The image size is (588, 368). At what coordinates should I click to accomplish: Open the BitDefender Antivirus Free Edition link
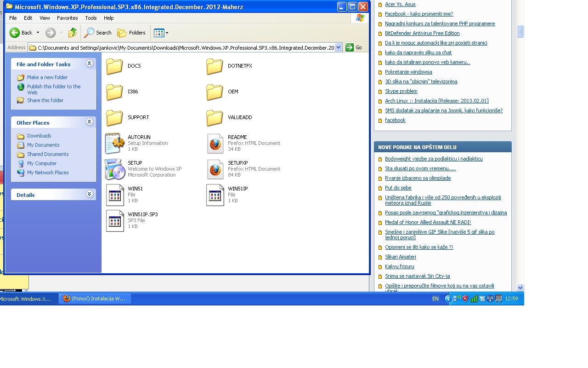click(422, 33)
